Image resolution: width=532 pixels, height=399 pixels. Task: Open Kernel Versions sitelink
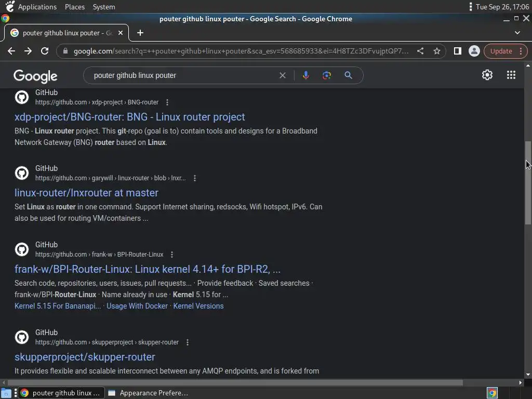tap(198, 306)
